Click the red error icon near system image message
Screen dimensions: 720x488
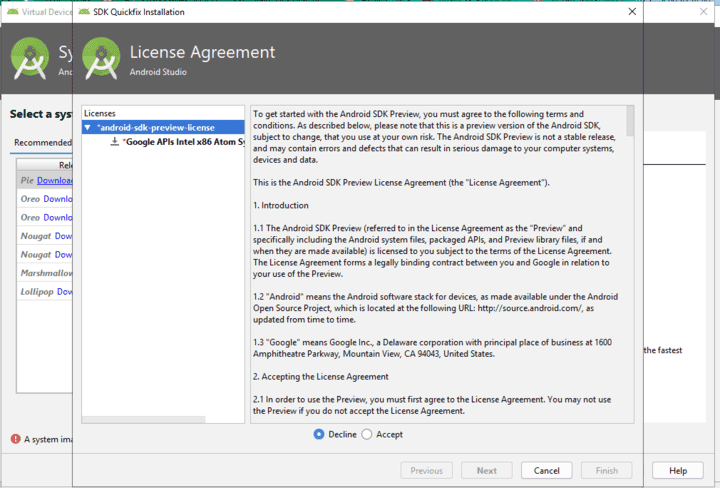(x=16, y=439)
